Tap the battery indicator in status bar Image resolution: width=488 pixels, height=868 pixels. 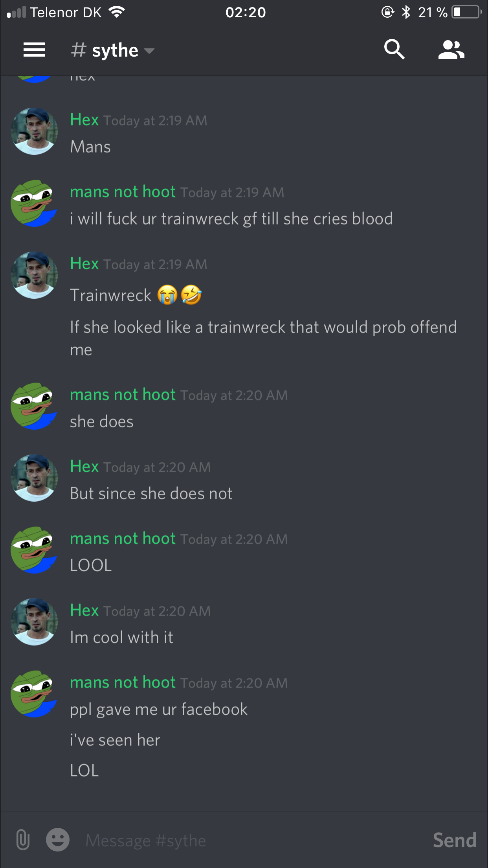point(467,12)
